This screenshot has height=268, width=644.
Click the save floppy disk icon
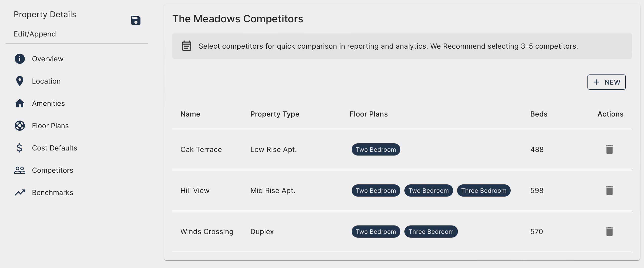(x=136, y=20)
